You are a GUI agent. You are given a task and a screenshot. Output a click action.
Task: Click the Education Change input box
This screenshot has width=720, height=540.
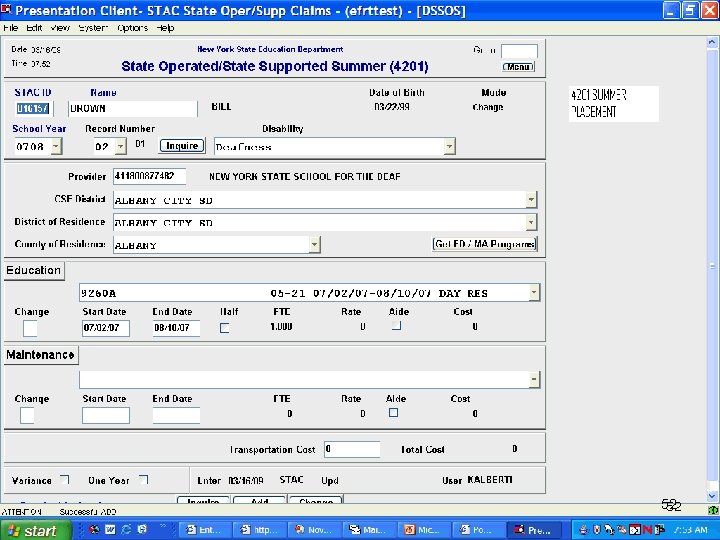(x=30, y=328)
